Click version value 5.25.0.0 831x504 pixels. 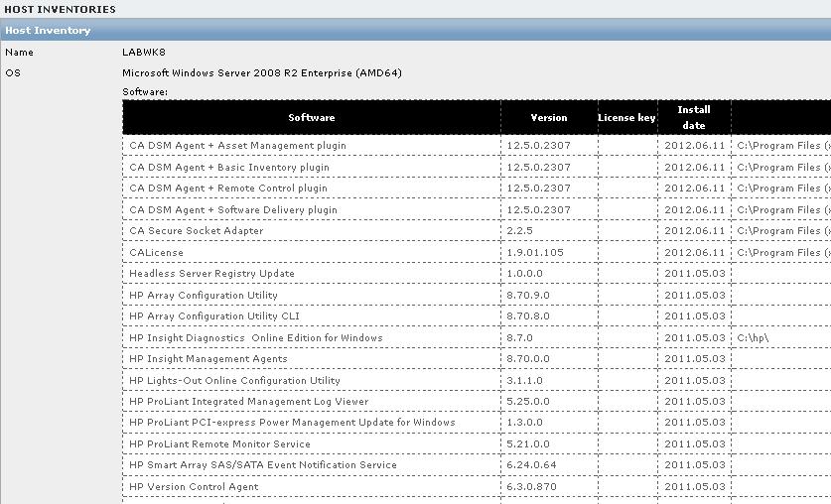pos(528,401)
